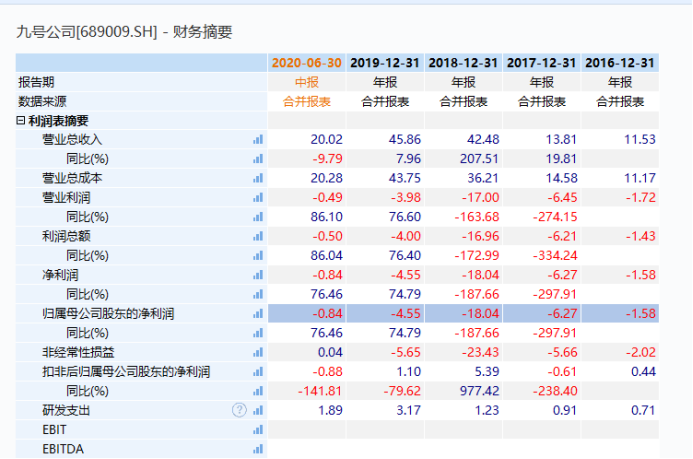Click the 营业总收入 row label

click(x=72, y=140)
